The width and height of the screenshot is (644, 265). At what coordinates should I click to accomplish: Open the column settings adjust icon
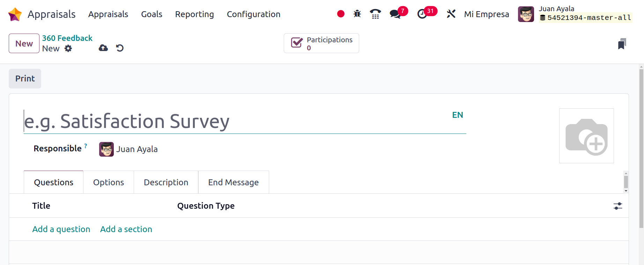click(x=618, y=206)
